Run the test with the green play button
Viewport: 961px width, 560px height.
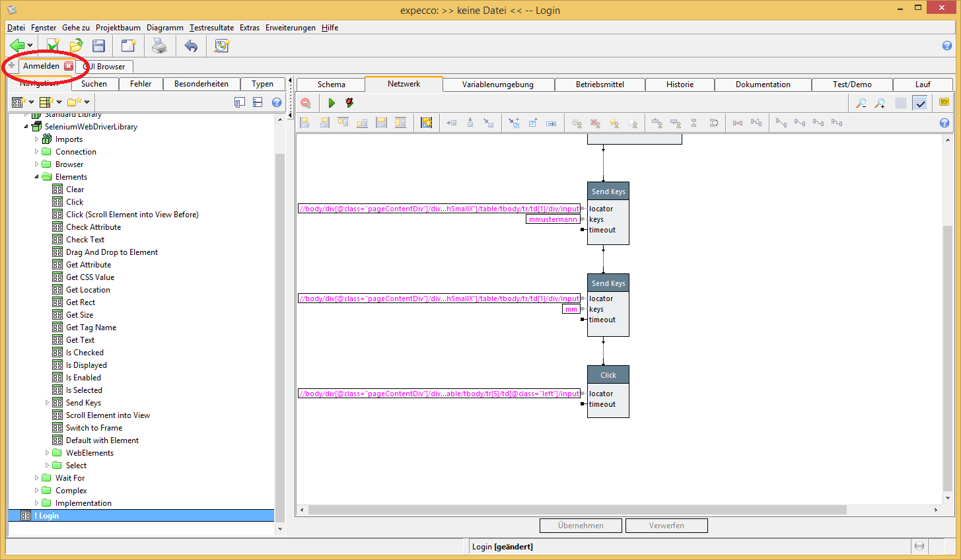332,103
